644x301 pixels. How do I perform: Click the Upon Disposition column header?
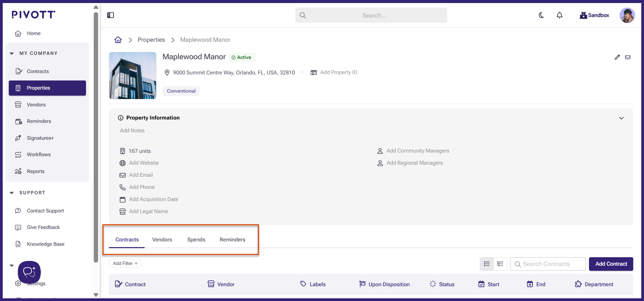[x=384, y=284]
